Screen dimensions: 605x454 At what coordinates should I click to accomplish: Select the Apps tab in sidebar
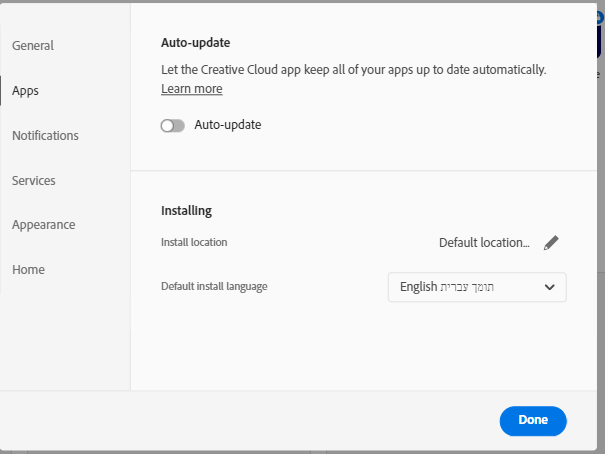26,91
